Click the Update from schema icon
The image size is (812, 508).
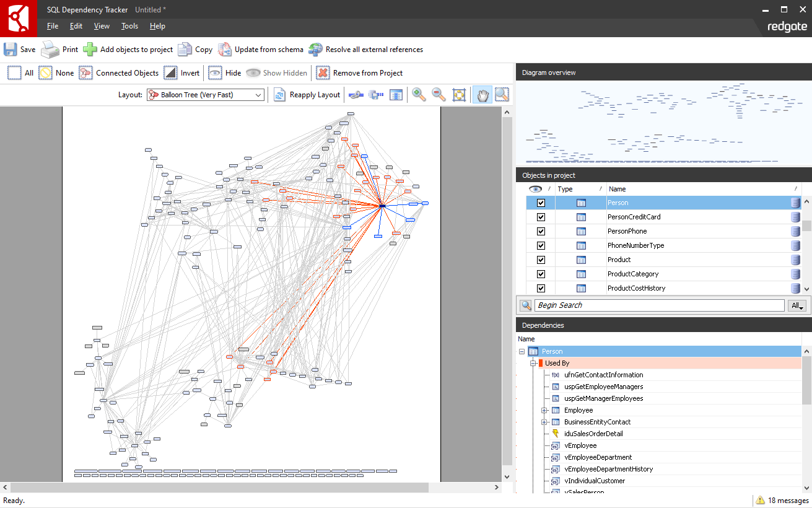tap(225, 50)
